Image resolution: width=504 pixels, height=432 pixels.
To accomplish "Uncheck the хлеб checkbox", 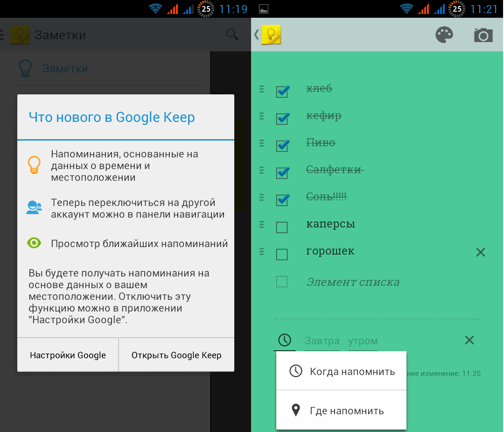I will click(282, 91).
